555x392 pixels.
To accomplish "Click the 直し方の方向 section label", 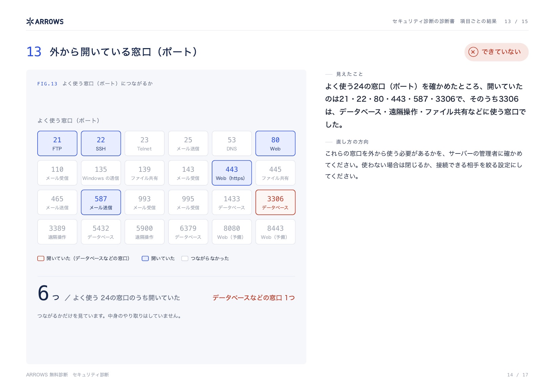I will click(352, 142).
